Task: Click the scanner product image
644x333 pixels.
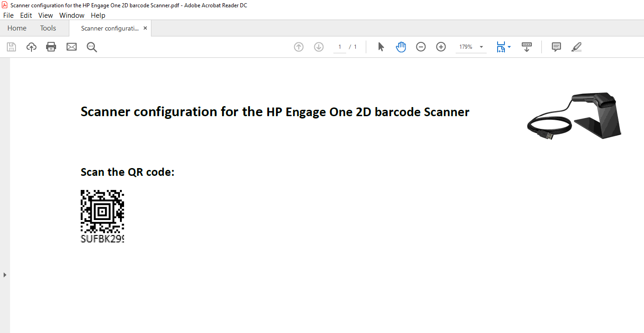Action: [x=574, y=116]
